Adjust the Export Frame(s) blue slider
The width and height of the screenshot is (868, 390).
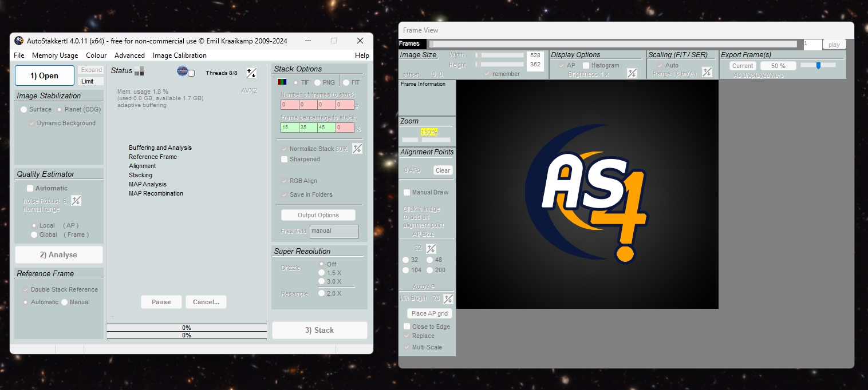(818, 65)
